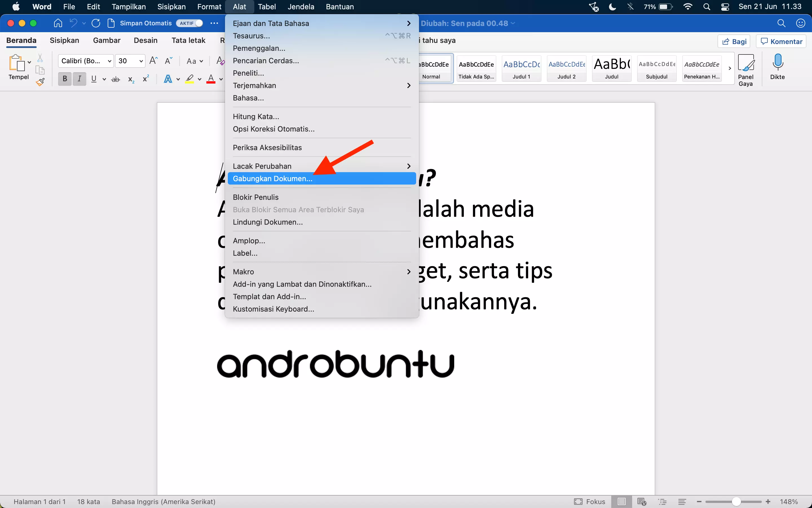Select Gabungkan Dokumen menu item
812x508 pixels.
point(322,179)
